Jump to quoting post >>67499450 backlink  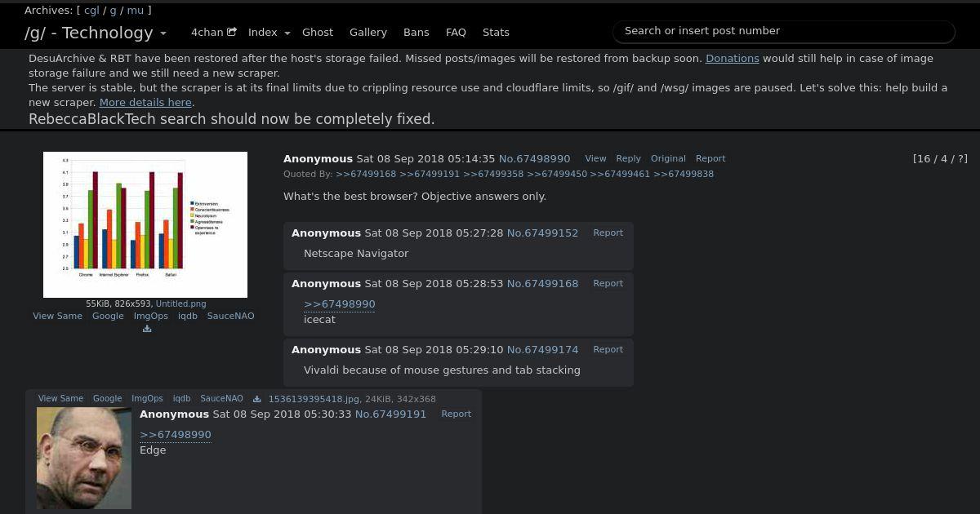[557, 175]
